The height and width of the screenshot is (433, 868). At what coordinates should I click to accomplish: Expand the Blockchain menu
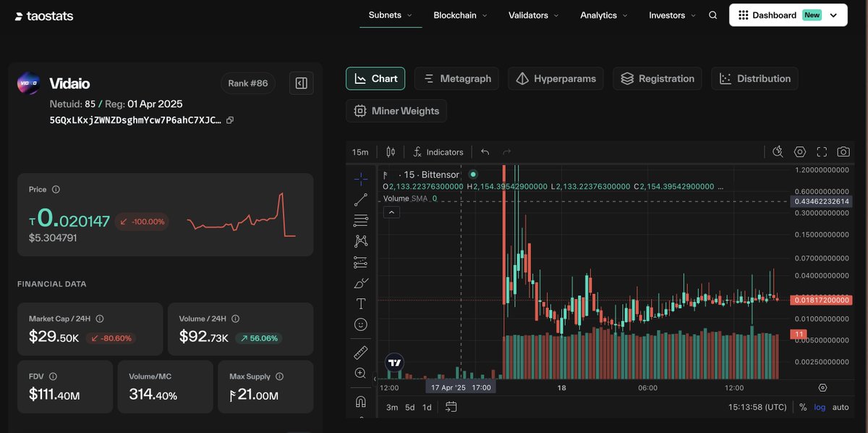460,15
